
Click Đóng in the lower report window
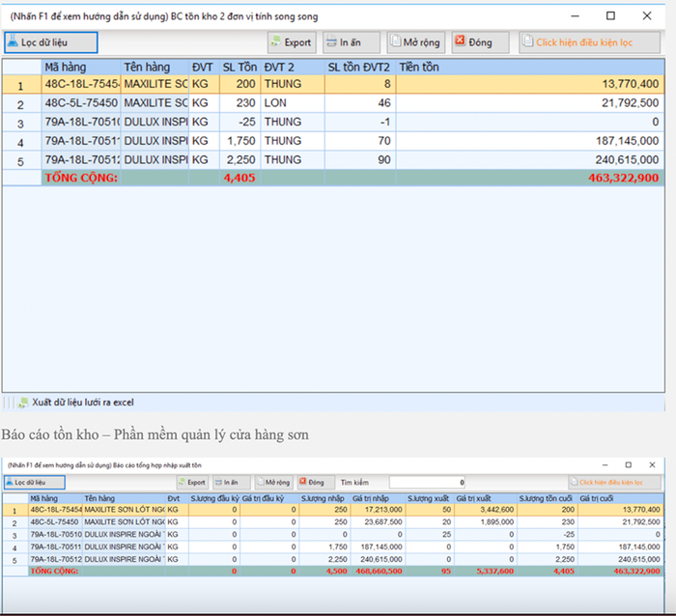316,483
